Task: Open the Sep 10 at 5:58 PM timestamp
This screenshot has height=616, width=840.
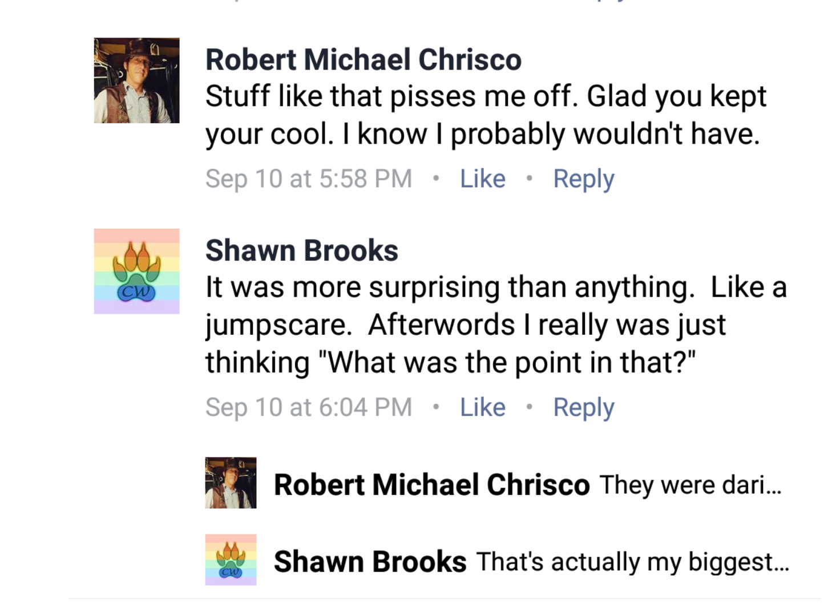Action: pyautogui.click(x=309, y=179)
